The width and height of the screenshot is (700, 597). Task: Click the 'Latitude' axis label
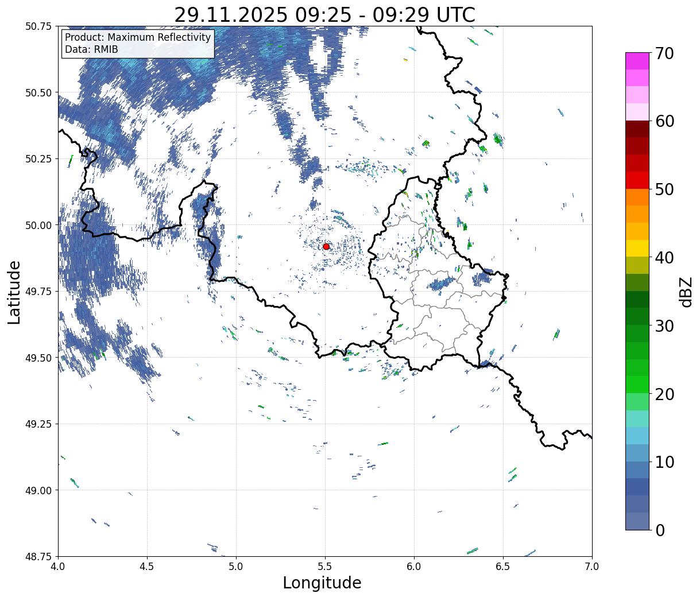tap(14, 292)
